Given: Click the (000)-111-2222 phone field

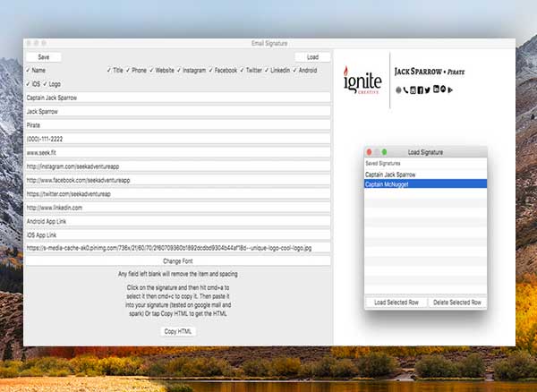Looking at the screenshot, I should coord(178,139).
